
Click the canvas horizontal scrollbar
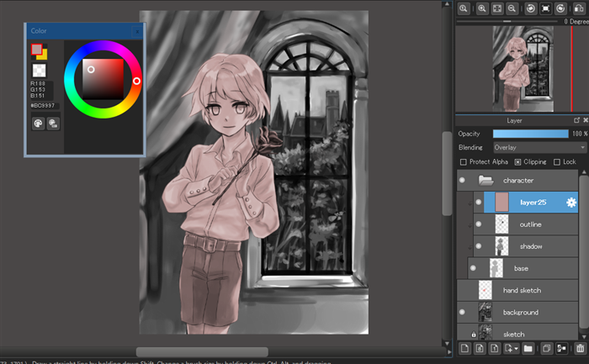(202, 352)
